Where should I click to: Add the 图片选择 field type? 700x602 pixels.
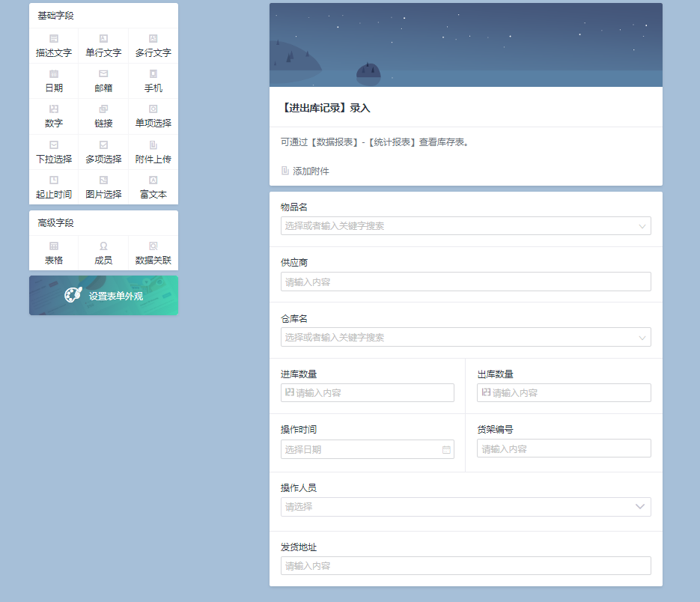pyautogui.click(x=103, y=188)
